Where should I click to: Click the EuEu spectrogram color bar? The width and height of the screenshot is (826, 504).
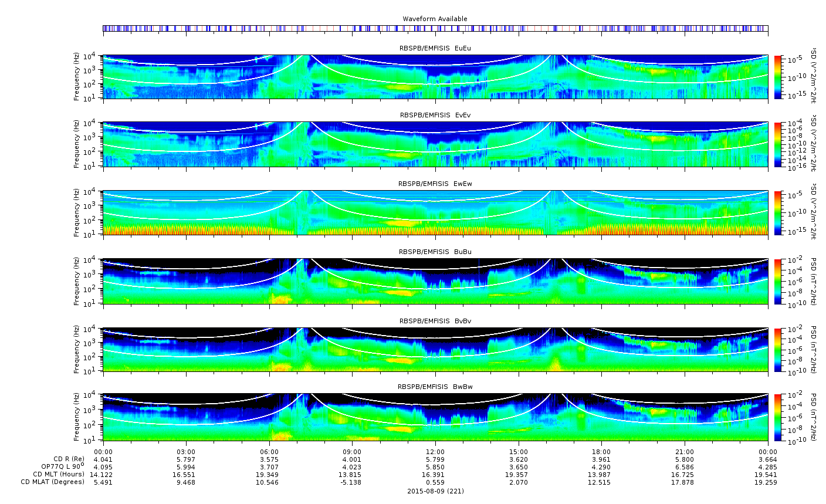778,77
